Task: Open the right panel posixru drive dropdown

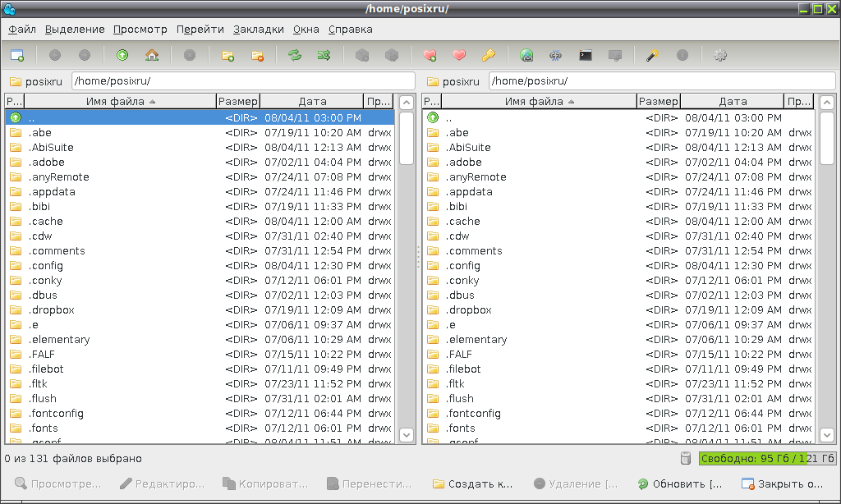Action: (x=453, y=81)
